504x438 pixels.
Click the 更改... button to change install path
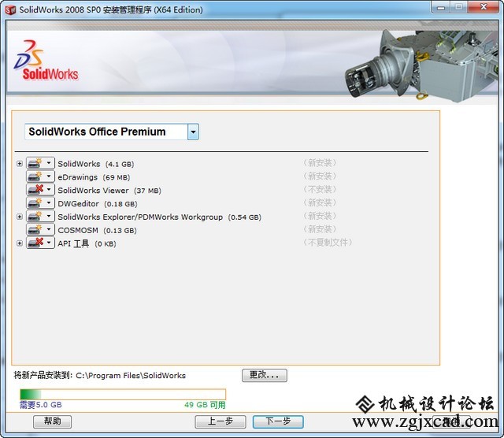265,375
